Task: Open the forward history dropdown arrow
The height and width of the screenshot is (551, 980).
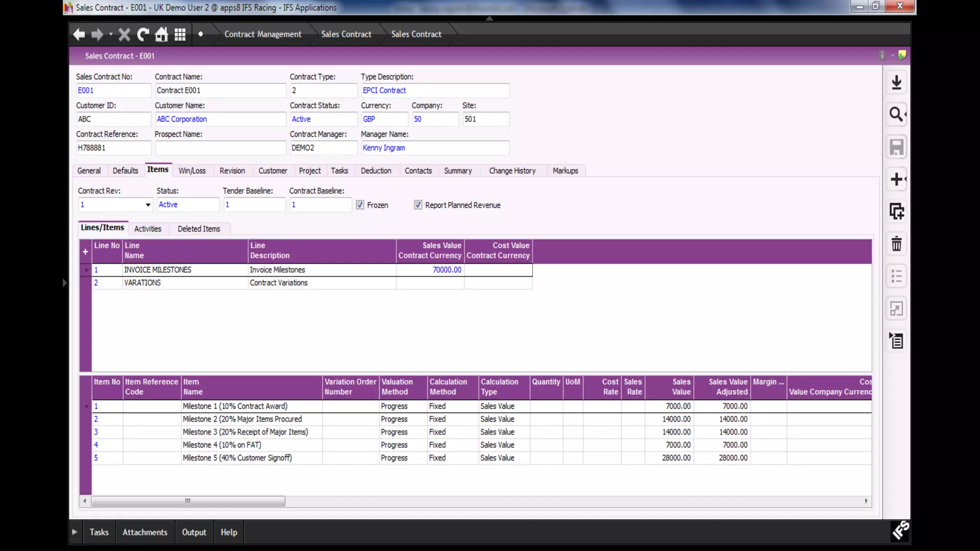Action: click(111, 34)
